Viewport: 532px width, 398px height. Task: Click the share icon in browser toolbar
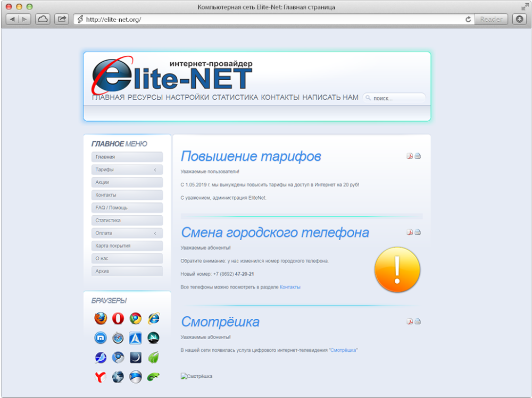pos(61,19)
